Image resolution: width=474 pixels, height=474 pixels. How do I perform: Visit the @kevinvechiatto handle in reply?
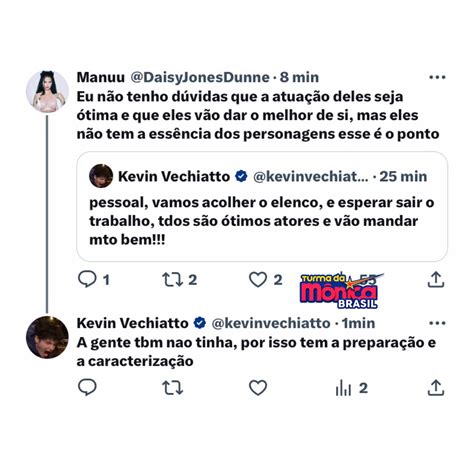point(271,323)
